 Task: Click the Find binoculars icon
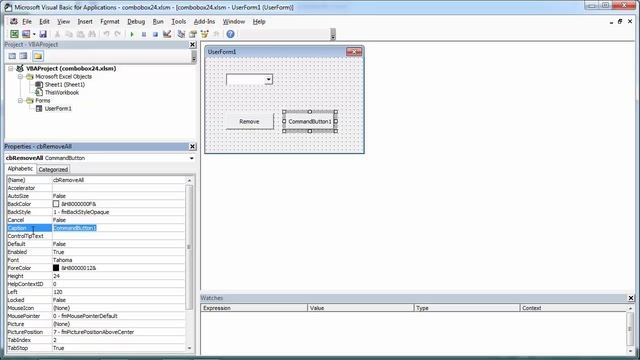[x=92, y=34]
